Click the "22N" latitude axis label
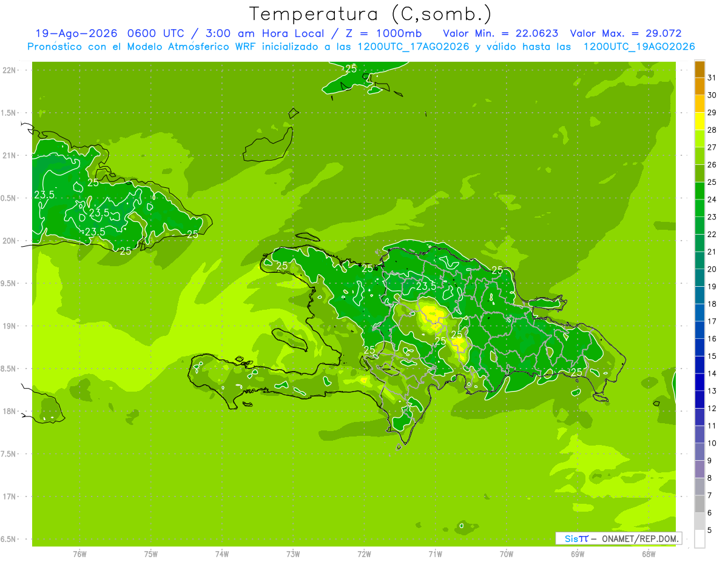The width and height of the screenshot is (728, 562). tap(8, 70)
